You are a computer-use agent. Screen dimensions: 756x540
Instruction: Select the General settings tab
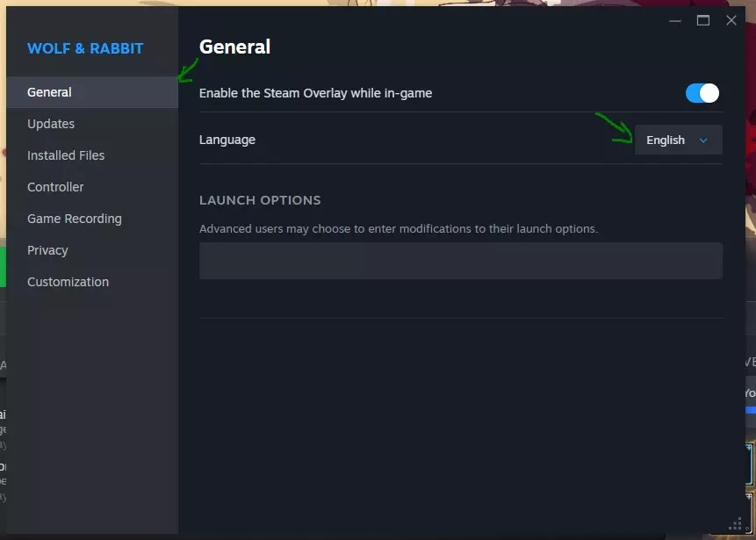coord(91,92)
